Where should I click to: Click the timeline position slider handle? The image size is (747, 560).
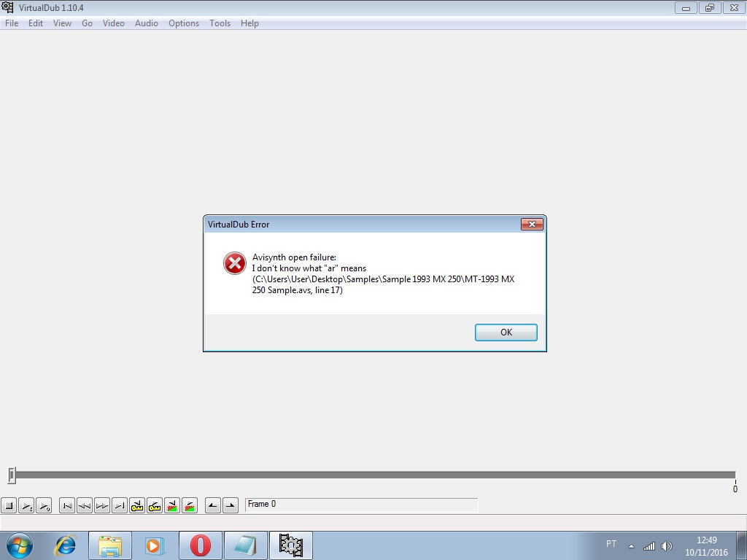[x=12, y=475]
